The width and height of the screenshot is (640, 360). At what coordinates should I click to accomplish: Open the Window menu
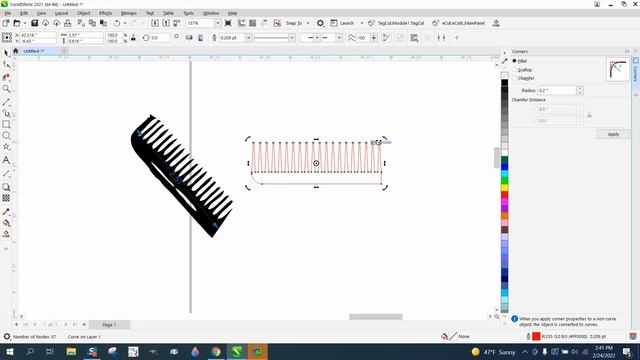click(211, 13)
